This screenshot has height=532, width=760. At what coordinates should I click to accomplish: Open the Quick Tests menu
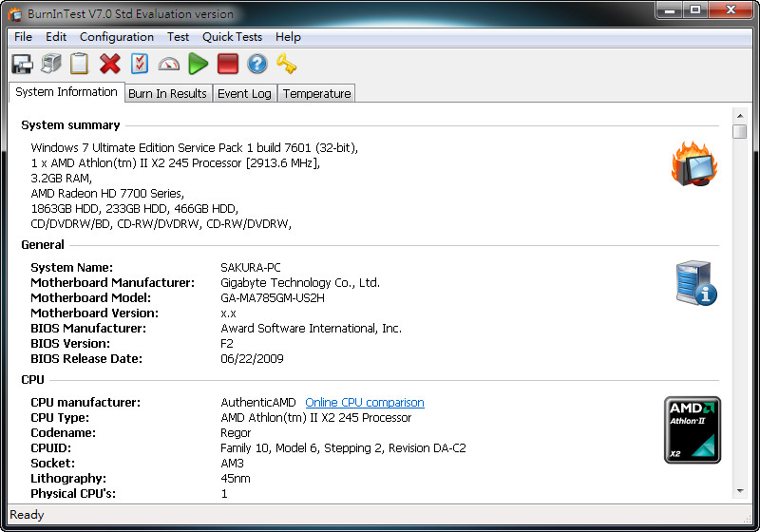tap(232, 37)
